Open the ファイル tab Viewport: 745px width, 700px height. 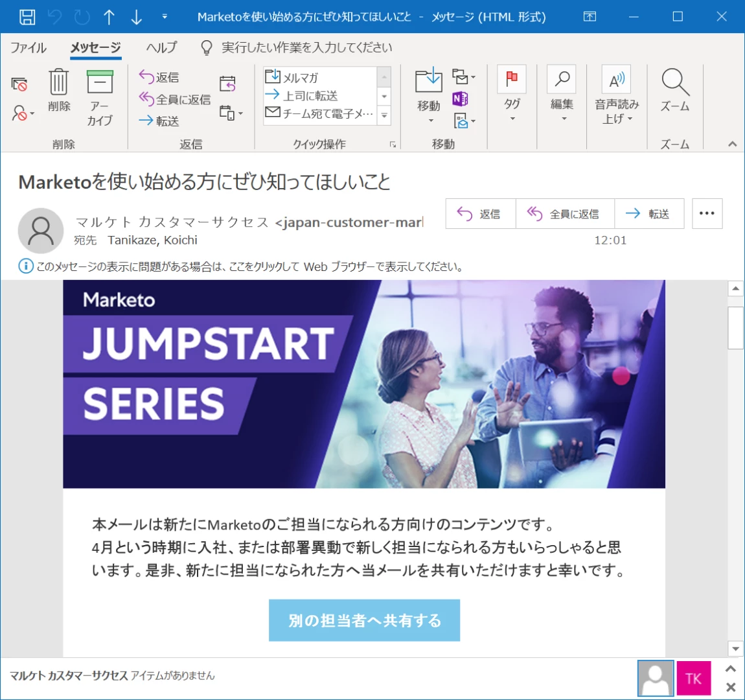coord(28,47)
